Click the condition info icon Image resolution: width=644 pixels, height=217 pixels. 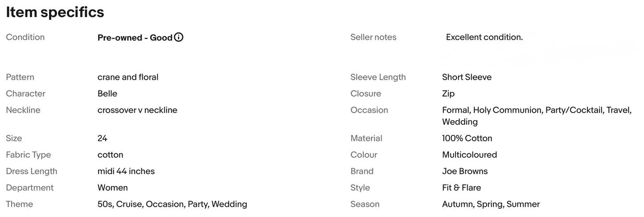[179, 37]
